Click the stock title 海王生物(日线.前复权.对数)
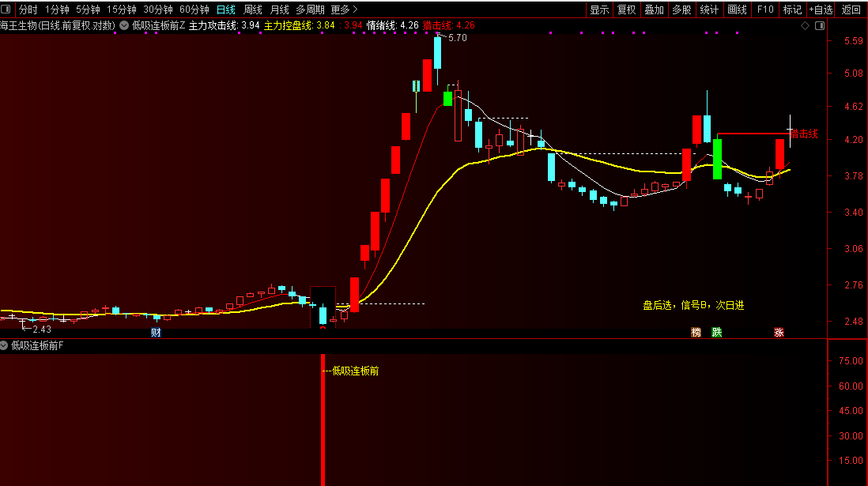Viewport: 868px width, 486px height. click(58, 25)
